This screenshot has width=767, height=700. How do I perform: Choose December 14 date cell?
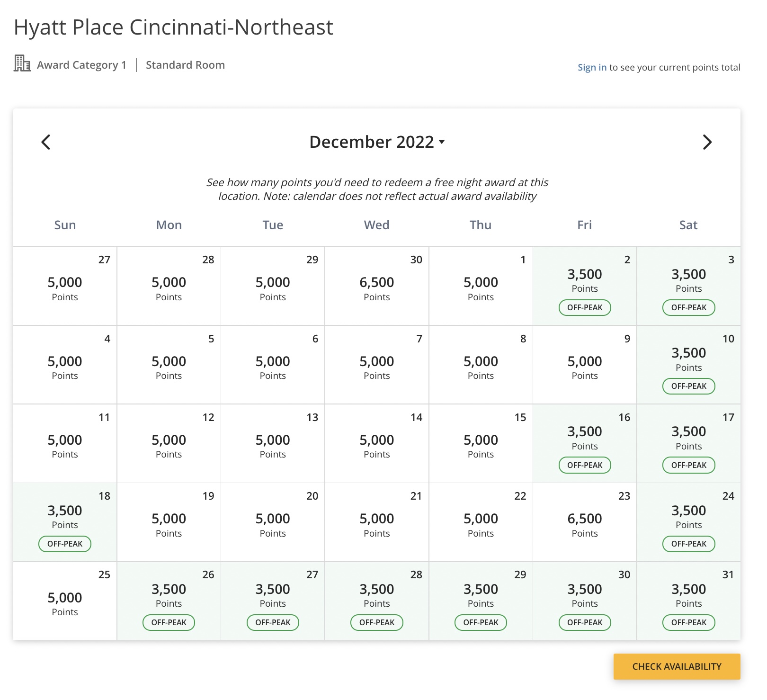click(x=377, y=444)
